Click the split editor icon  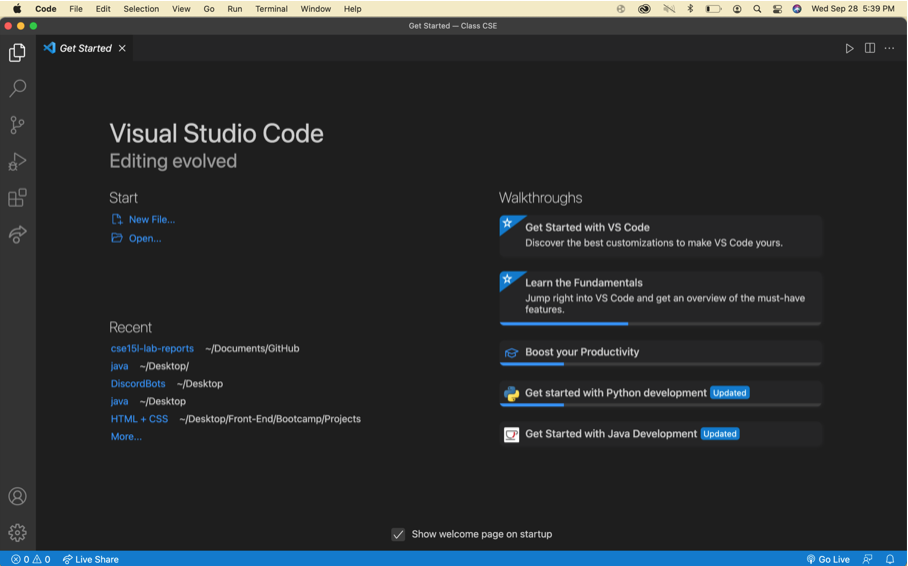tap(870, 48)
